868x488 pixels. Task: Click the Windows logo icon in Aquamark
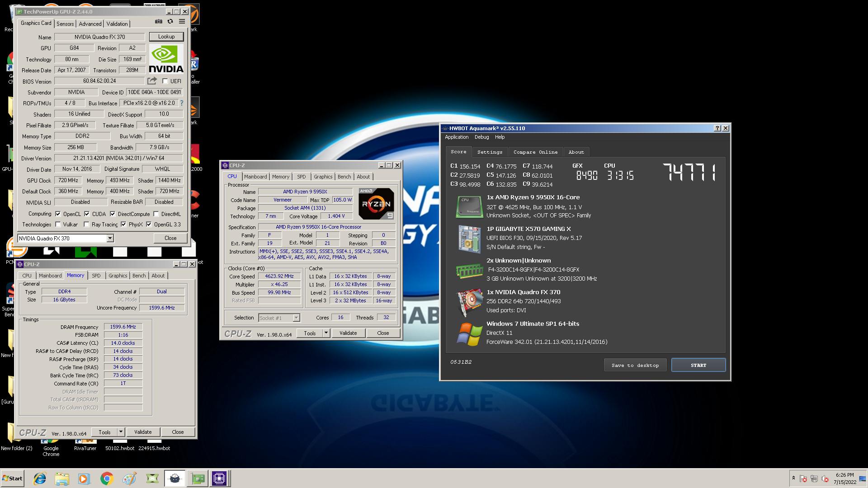pyautogui.click(x=469, y=334)
